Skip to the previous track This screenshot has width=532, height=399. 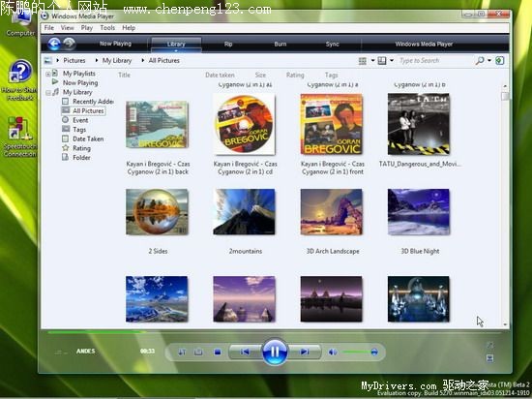[245, 352]
